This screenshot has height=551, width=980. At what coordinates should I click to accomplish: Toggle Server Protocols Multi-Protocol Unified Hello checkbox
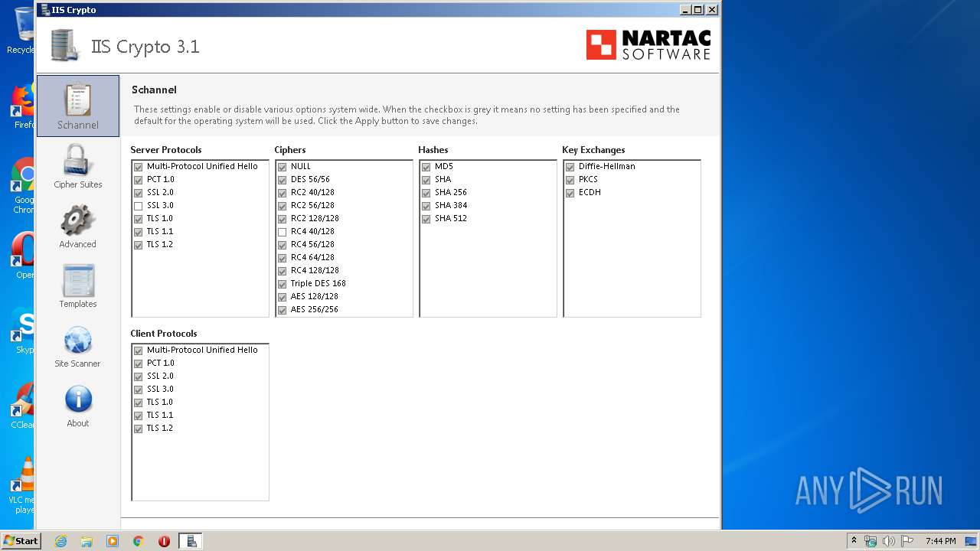click(x=139, y=167)
